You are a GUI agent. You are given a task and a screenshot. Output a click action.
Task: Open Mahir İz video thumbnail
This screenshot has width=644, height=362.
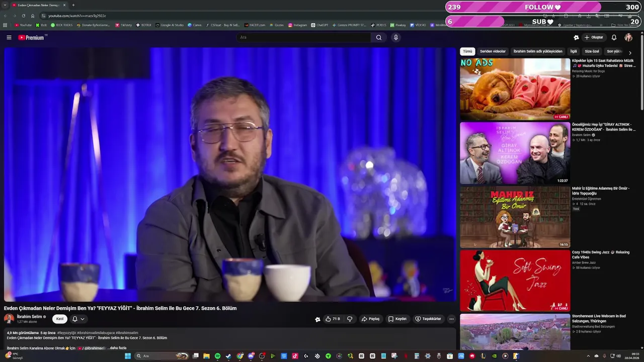coord(515,217)
